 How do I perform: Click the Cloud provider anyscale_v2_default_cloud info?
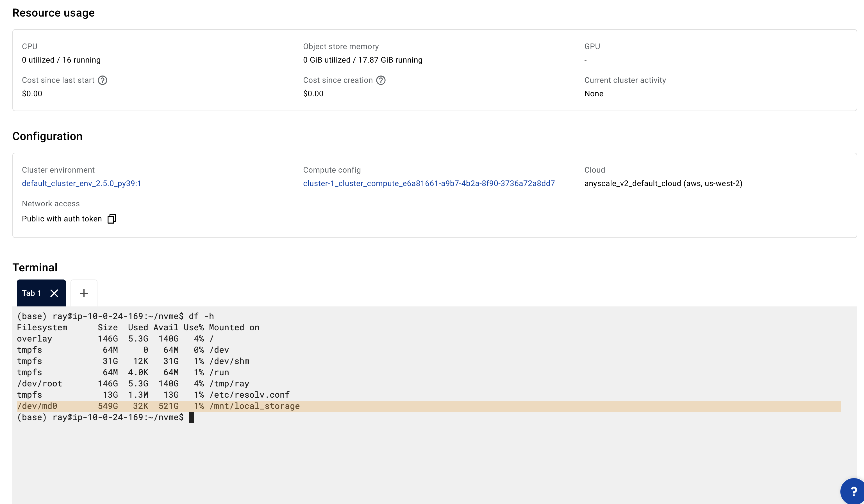[663, 183]
